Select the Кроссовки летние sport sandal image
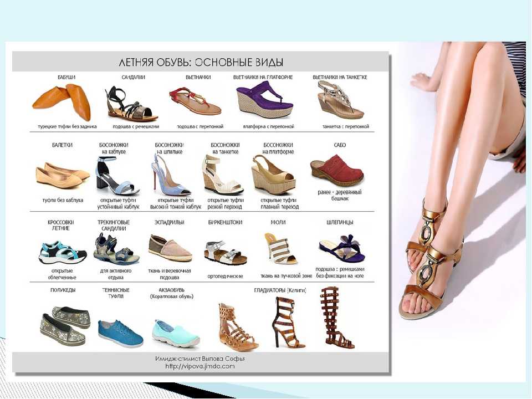Image resolution: width=532 pixels, height=399 pixels. click(63, 253)
